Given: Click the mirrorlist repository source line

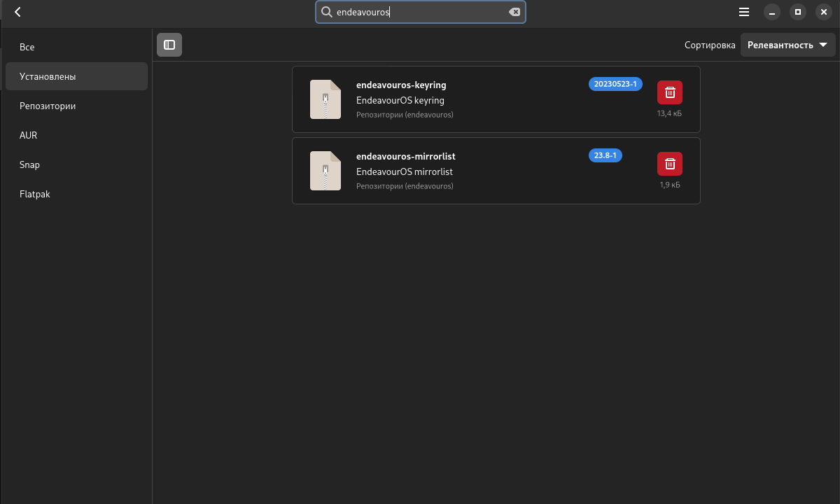Looking at the screenshot, I should [x=405, y=186].
